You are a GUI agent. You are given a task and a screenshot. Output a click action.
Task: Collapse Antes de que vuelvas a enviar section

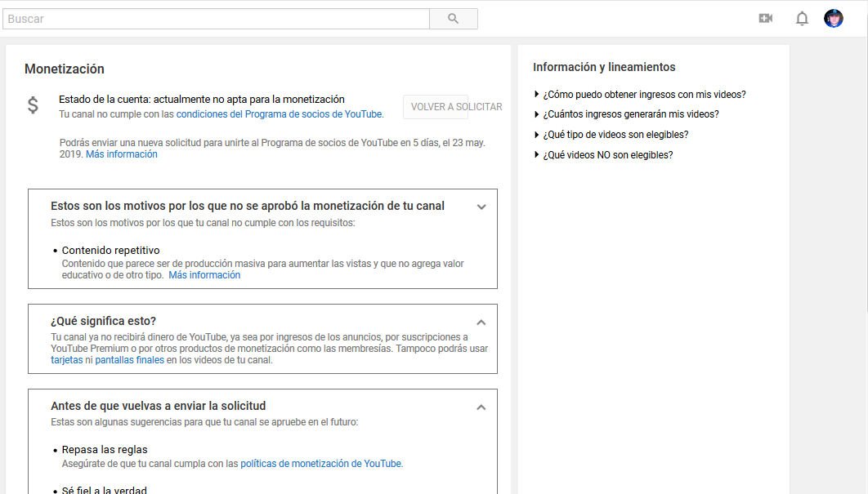481,407
